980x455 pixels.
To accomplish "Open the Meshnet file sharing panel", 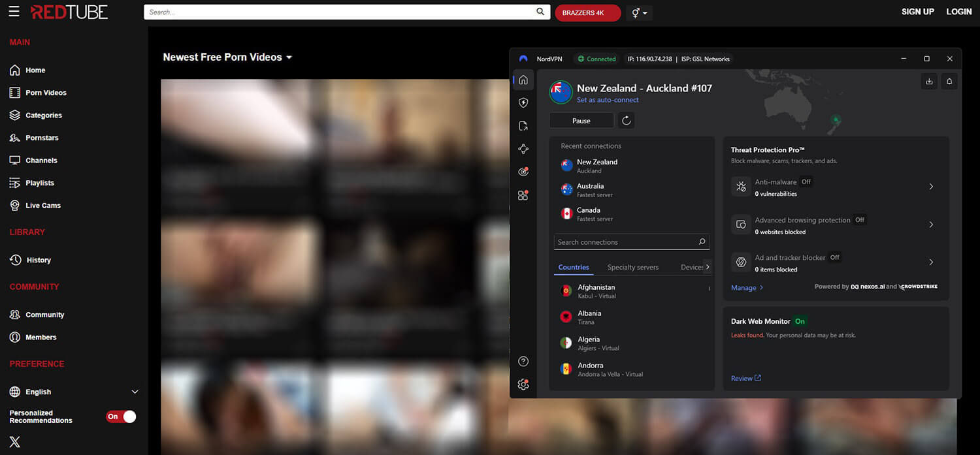I will (x=523, y=125).
